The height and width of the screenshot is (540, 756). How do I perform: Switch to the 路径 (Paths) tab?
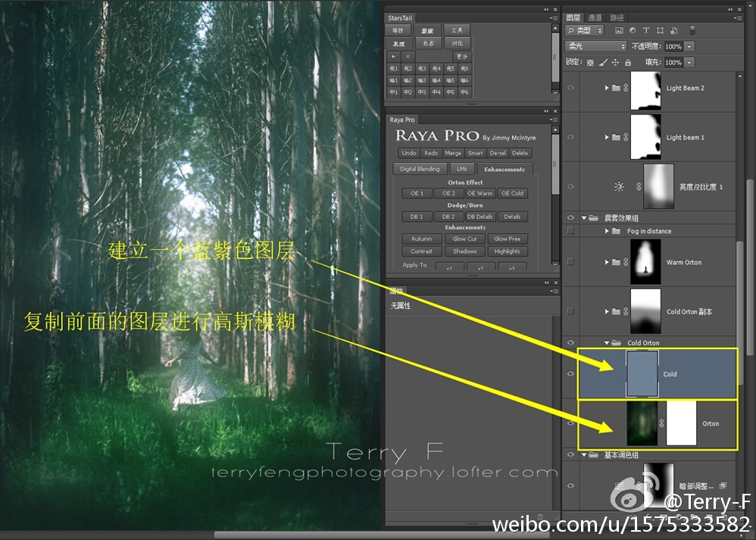617,18
